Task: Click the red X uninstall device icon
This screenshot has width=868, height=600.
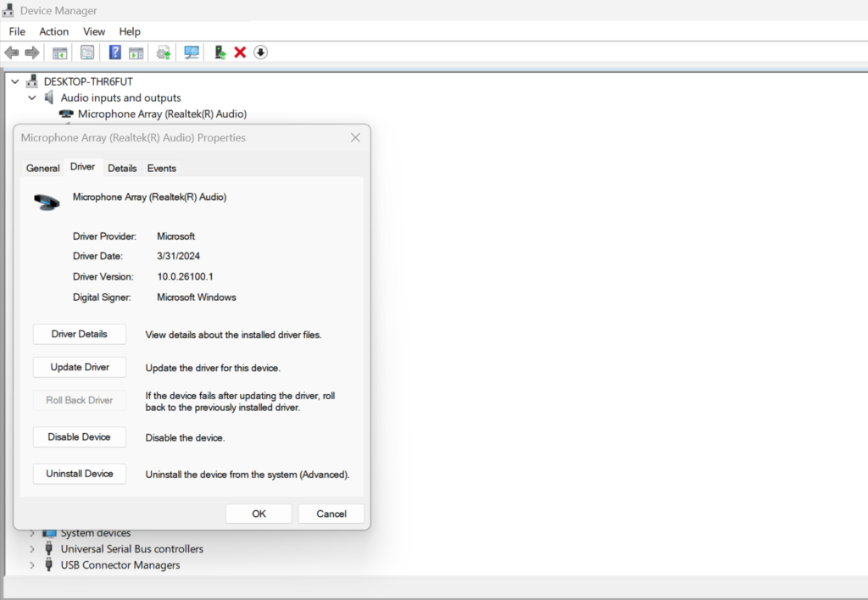Action: (x=240, y=53)
